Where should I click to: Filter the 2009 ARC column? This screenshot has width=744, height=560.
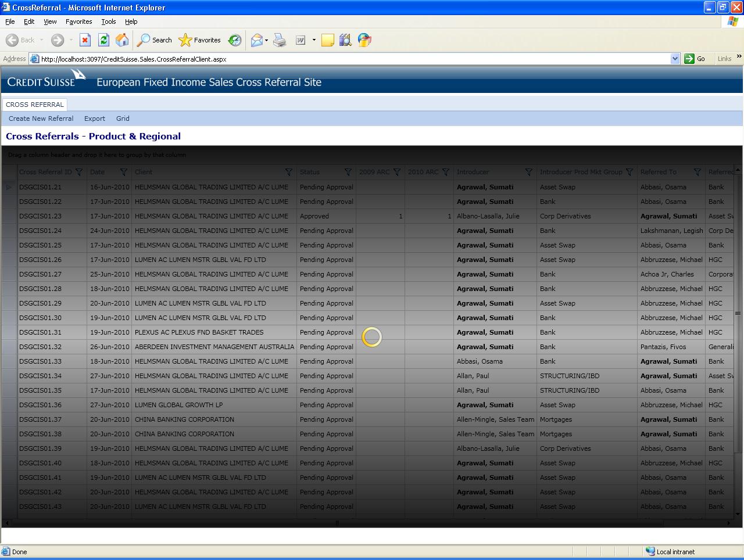[396, 172]
